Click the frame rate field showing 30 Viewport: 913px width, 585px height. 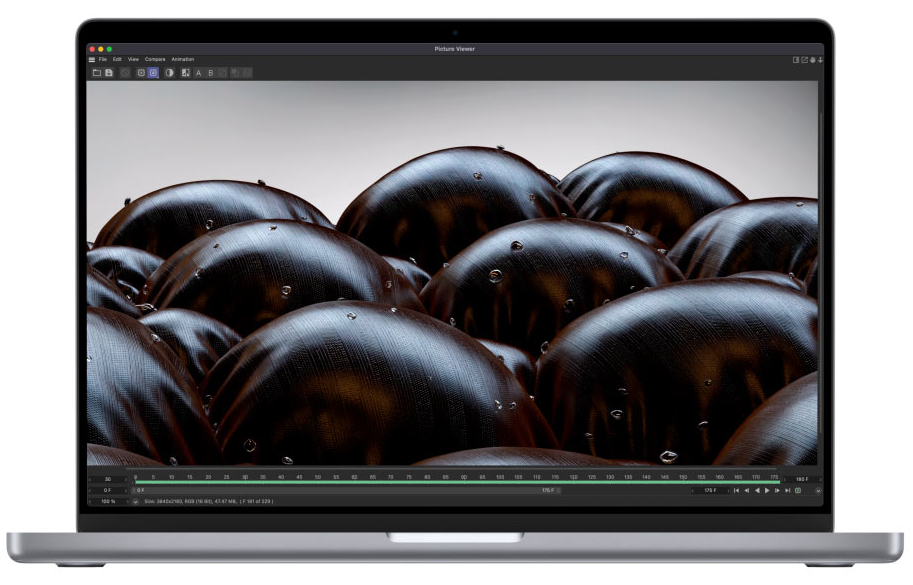click(x=108, y=479)
